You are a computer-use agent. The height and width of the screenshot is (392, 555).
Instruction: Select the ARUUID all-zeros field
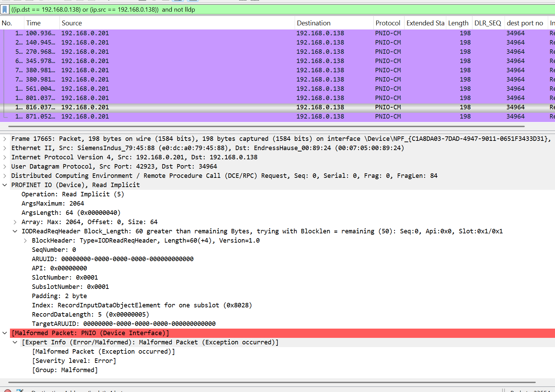point(113,259)
